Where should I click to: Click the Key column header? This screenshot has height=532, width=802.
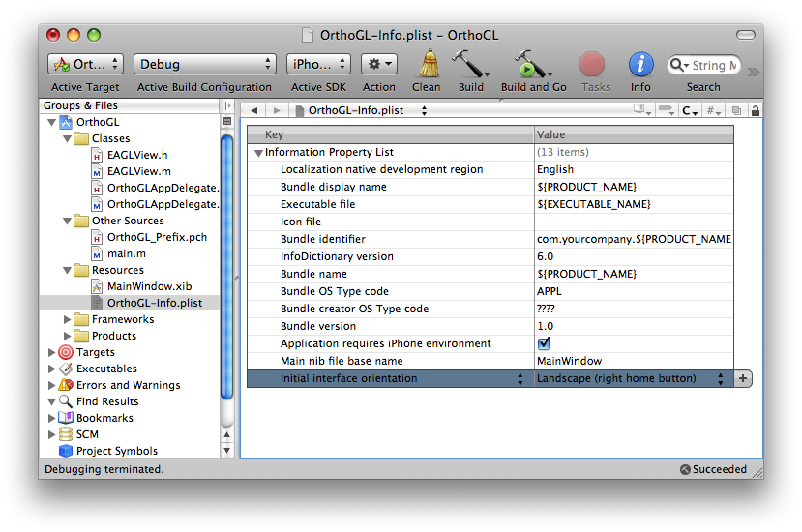coord(391,134)
